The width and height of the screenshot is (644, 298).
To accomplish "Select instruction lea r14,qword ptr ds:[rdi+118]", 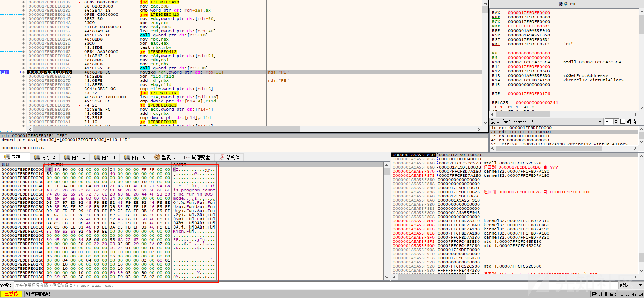I will pyautogui.click(x=179, y=97).
